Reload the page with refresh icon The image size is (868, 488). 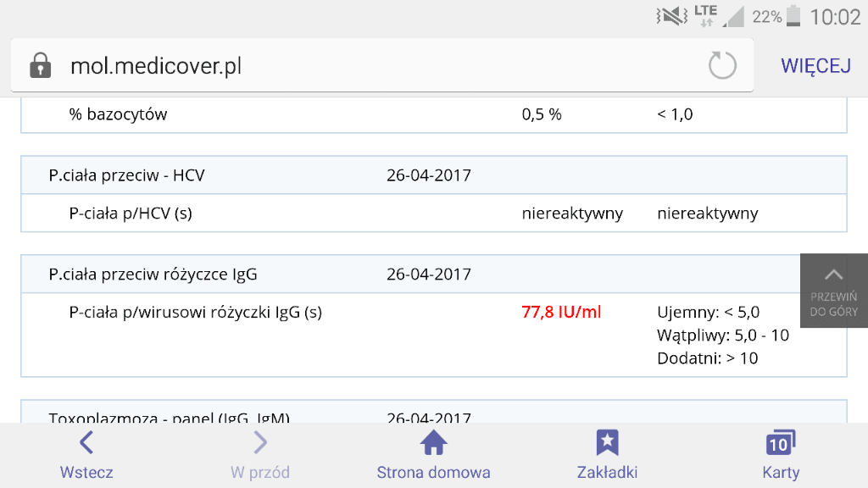coord(722,65)
